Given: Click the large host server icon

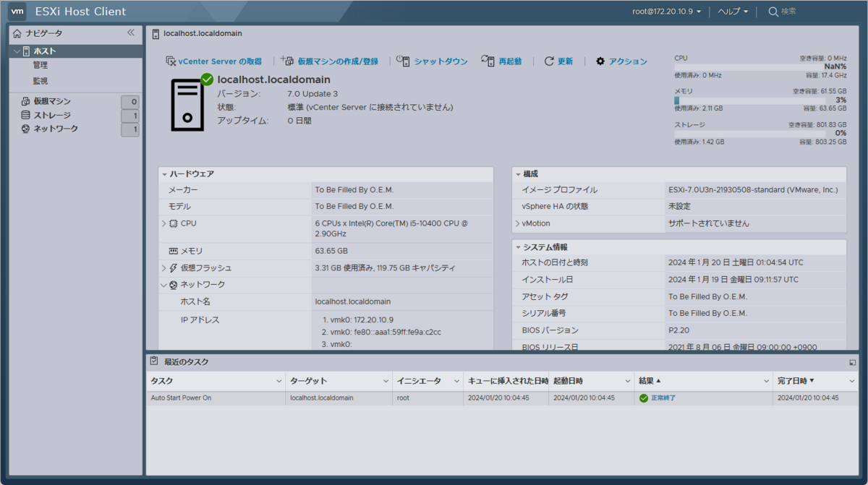Looking at the screenshot, I should (187, 106).
